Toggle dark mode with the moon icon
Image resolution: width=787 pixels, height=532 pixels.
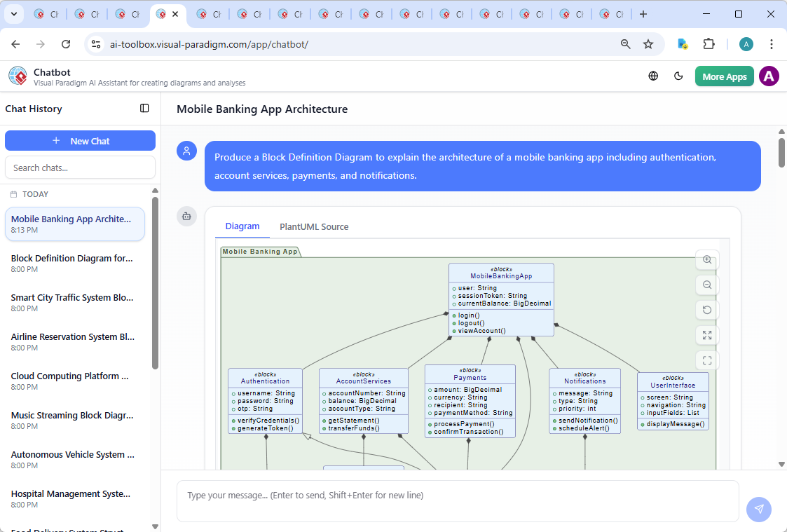click(x=678, y=76)
